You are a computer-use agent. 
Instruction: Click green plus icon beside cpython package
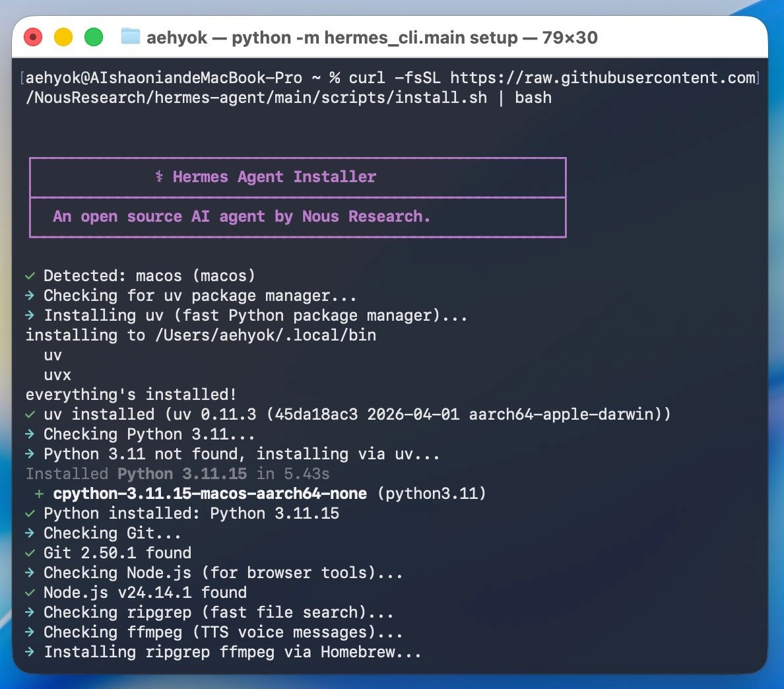coord(39,494)
